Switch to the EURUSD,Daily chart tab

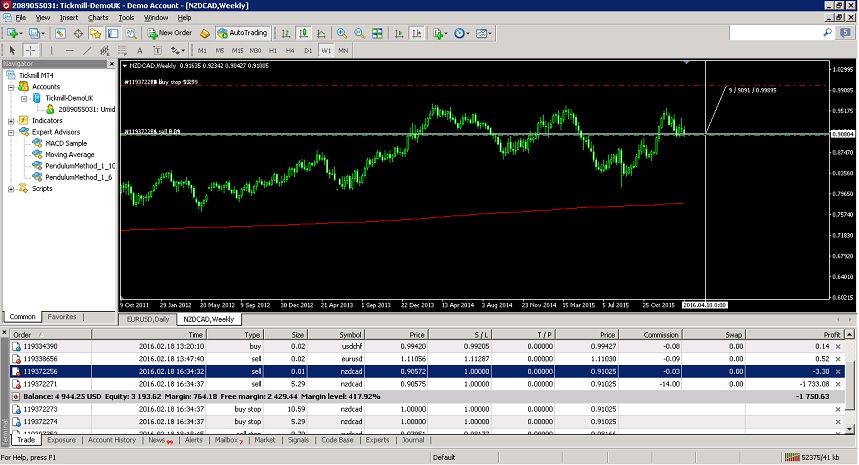[148, 319]
